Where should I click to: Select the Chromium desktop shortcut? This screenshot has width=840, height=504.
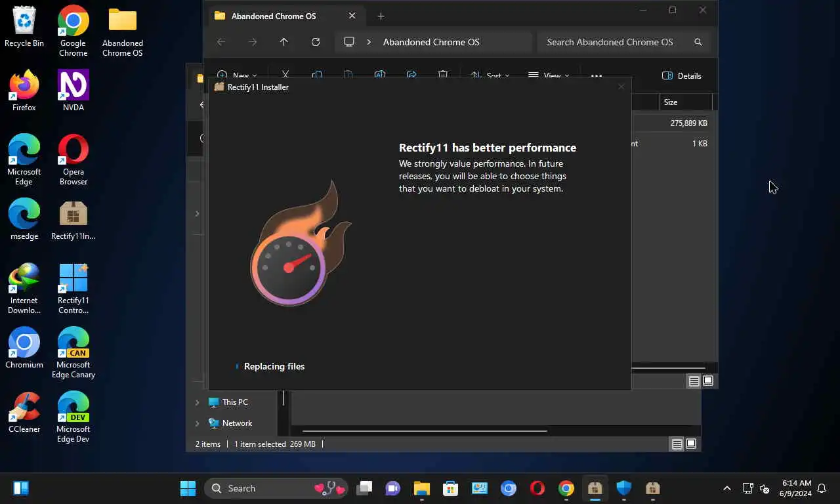(24, 348)
